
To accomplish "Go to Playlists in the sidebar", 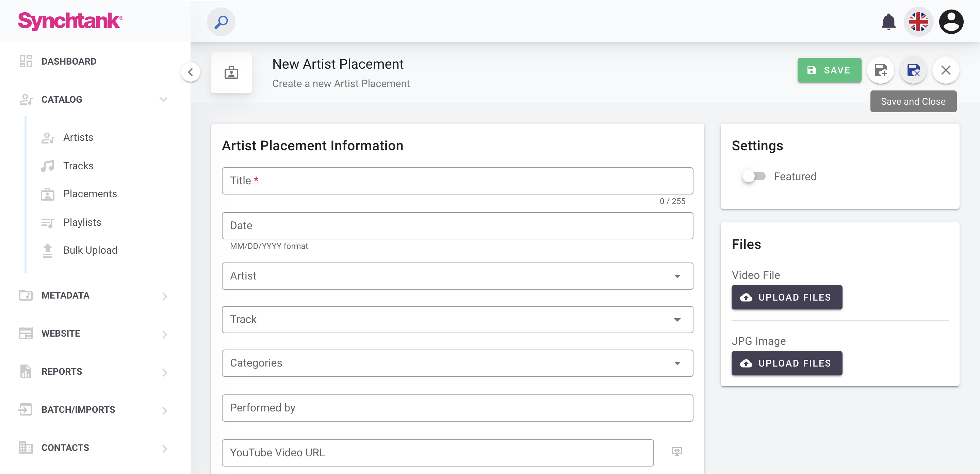I will (82, 222).
